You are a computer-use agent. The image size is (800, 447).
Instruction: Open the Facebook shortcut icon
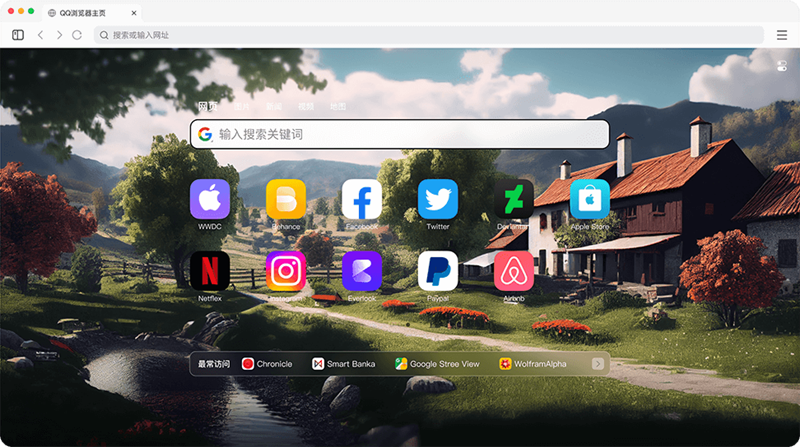click(x=362, y=199)
